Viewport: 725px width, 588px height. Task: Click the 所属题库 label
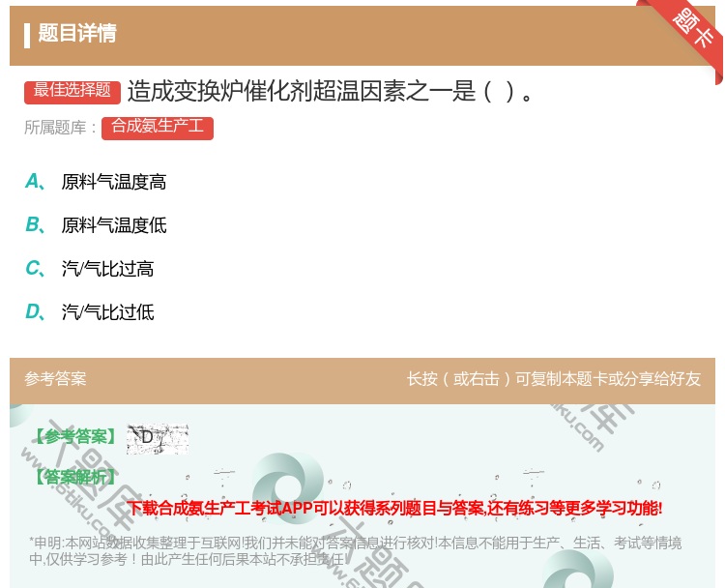pyautogui.click(x=60, y=128)
